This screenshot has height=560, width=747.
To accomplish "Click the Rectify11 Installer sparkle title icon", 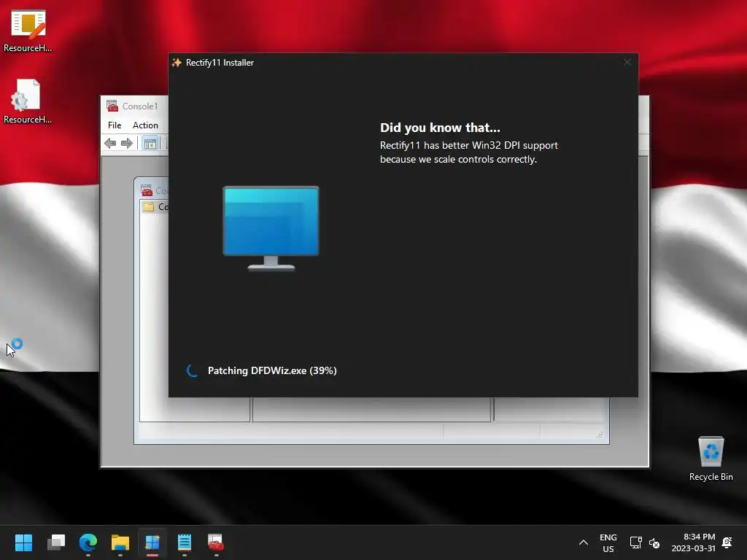I will [x=177, y=63].
